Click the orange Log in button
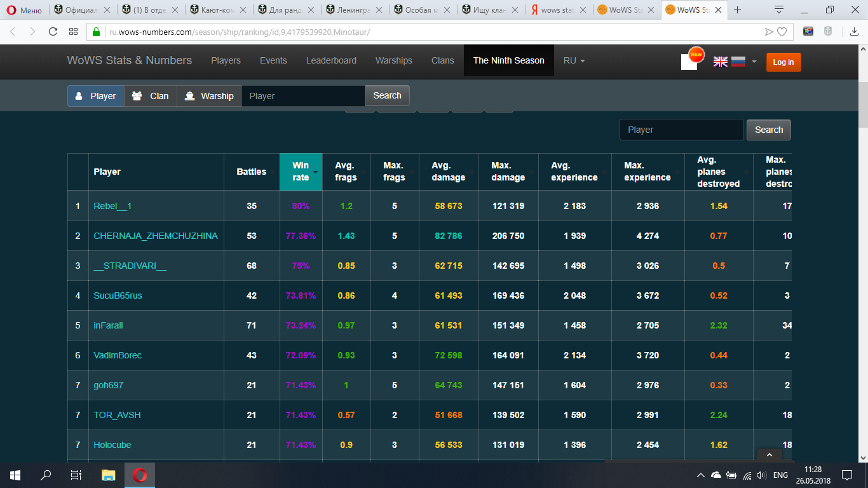The width and height of the screenshot is (868, 488). coord(783,62)
